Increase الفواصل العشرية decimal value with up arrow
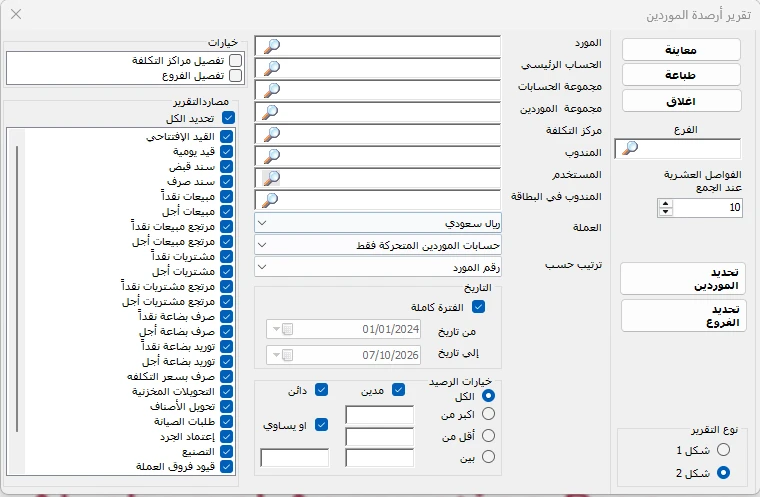The image size is (760, 497). coord(665,204)
